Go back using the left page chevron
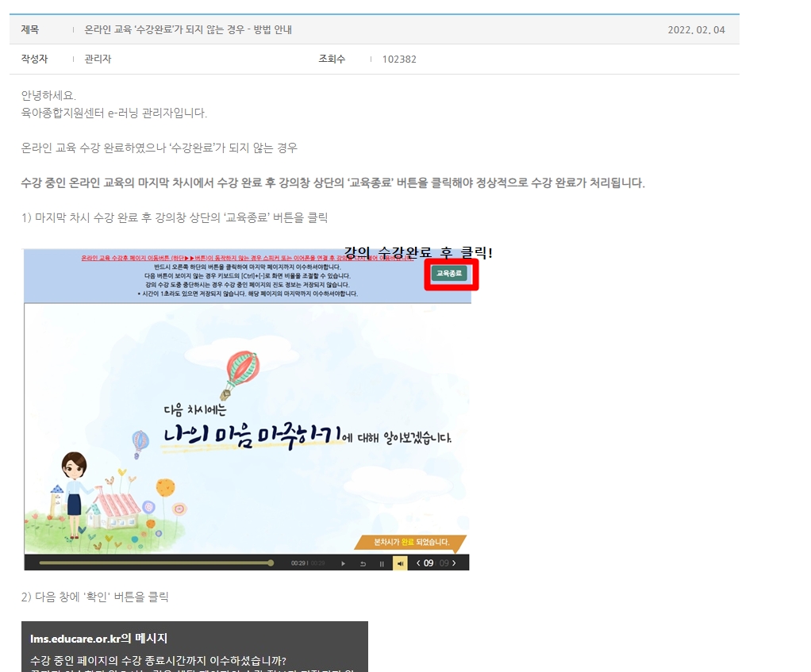 click(x=418, y=563)
